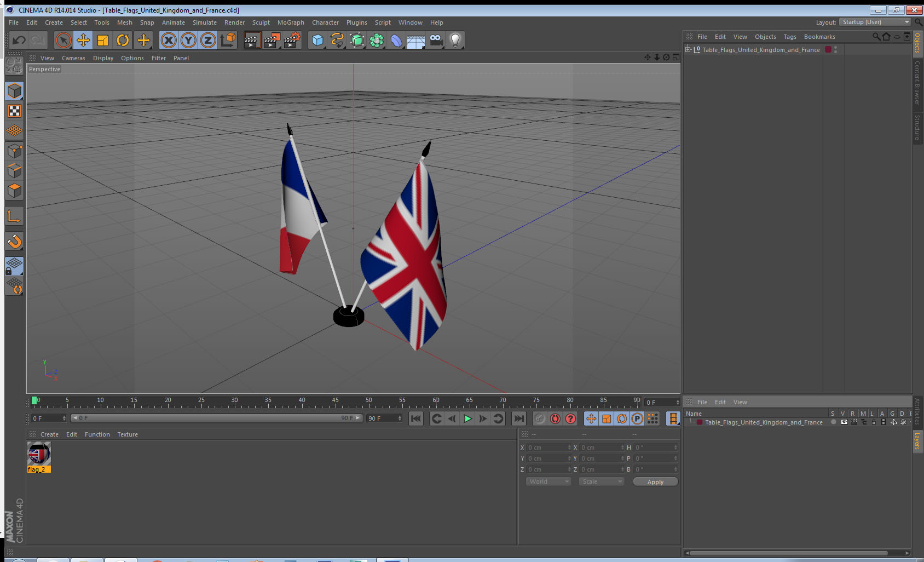Toggle Enable Axis tool

(14, 216)
